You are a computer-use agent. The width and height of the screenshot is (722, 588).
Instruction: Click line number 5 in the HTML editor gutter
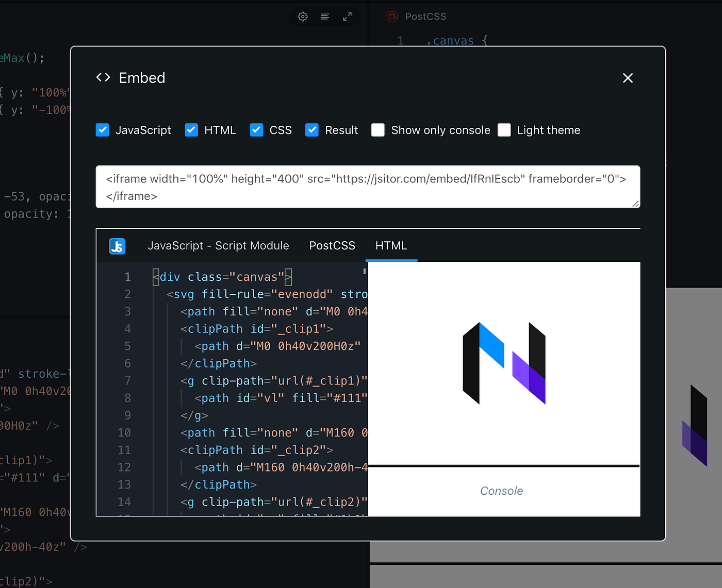coord(127,346)
